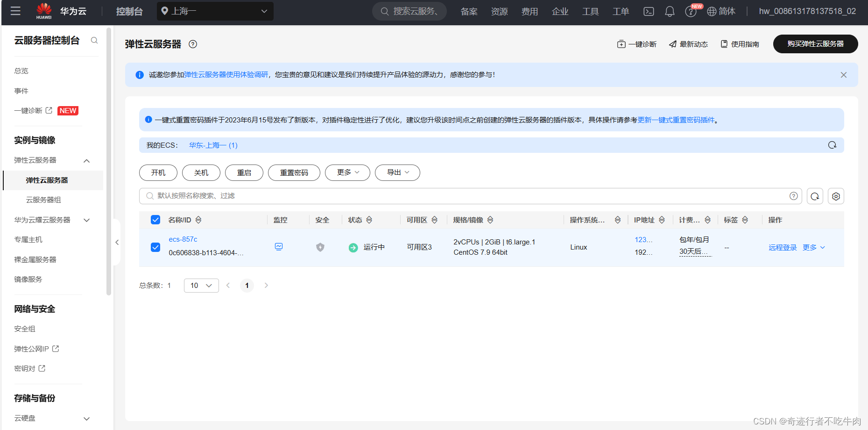Click the 关机 shutdown button
This screenshot has height=430, width=868.
tap(201, 172)
